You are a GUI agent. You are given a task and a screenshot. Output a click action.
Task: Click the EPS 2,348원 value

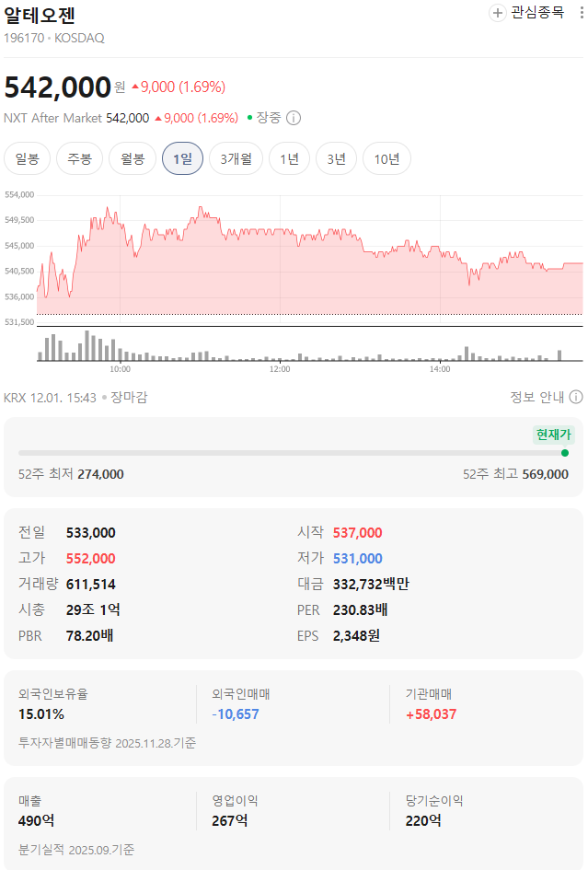point(356,635)
